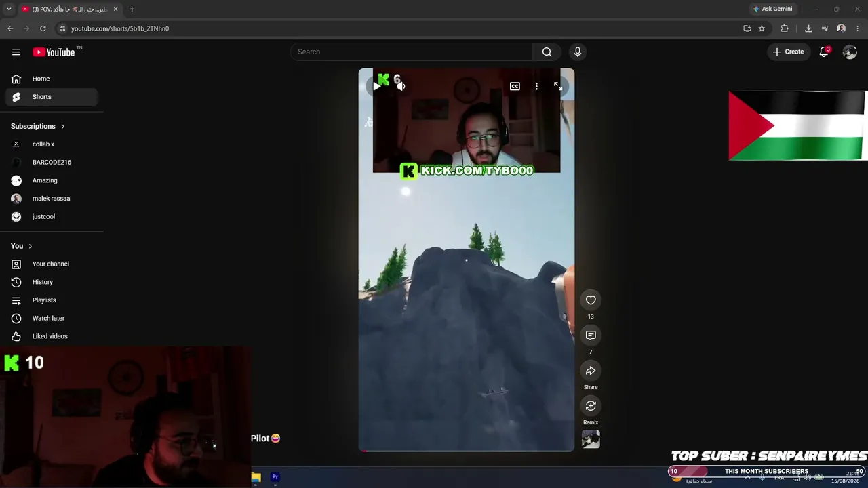Like this Short
The height and width of the screenshot is (488, 868).
[591, 300]
